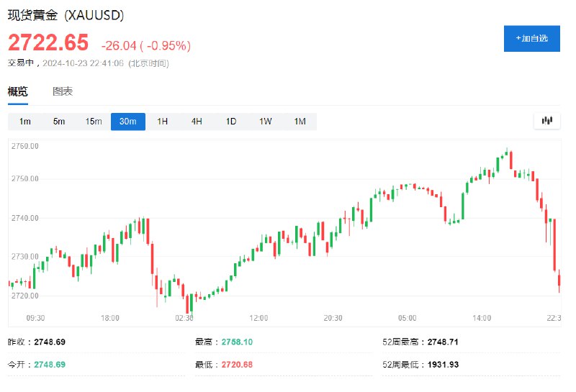The image size is (576, 392).
Task: Click the 2720.00 y-axis label
Action: (x=25, y=296)
